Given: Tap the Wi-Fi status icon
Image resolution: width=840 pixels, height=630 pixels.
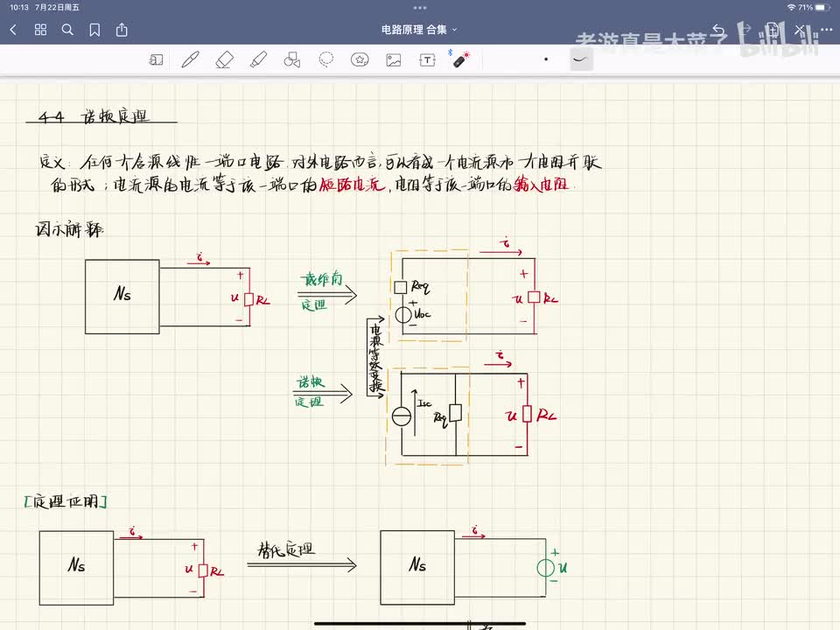Looking at the screenshot, I should point(791,8).
